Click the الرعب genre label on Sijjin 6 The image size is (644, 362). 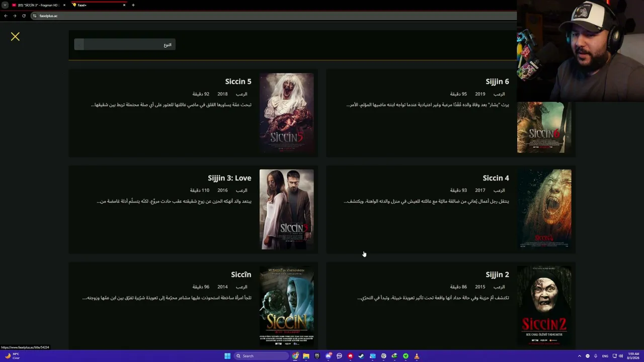[x=499, y=94]
